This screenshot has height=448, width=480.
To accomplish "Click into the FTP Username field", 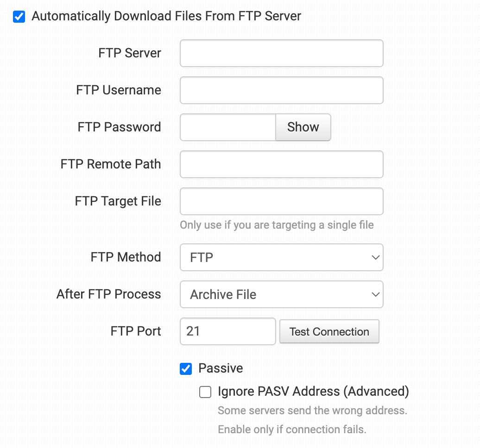I will [282, 90].
